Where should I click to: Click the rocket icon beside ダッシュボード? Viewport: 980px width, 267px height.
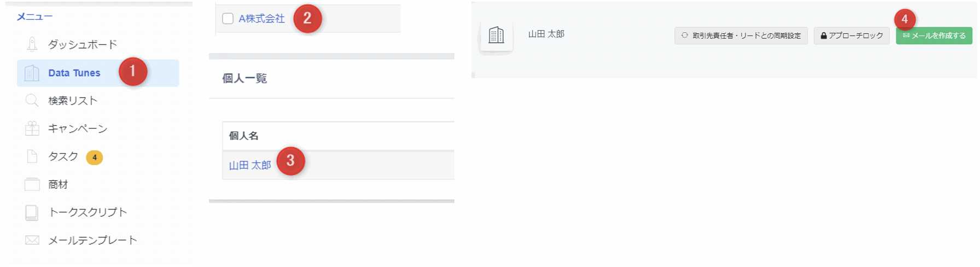tap(32, 44)
